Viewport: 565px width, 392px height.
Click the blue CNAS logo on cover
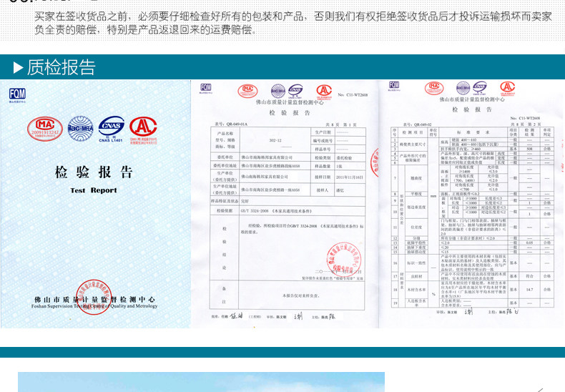[112, 129]
